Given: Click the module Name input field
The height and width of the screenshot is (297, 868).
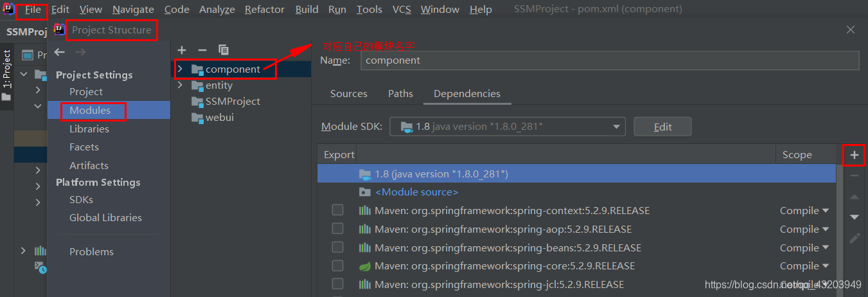Looking at the screenshot, I should tap(609, 60).
